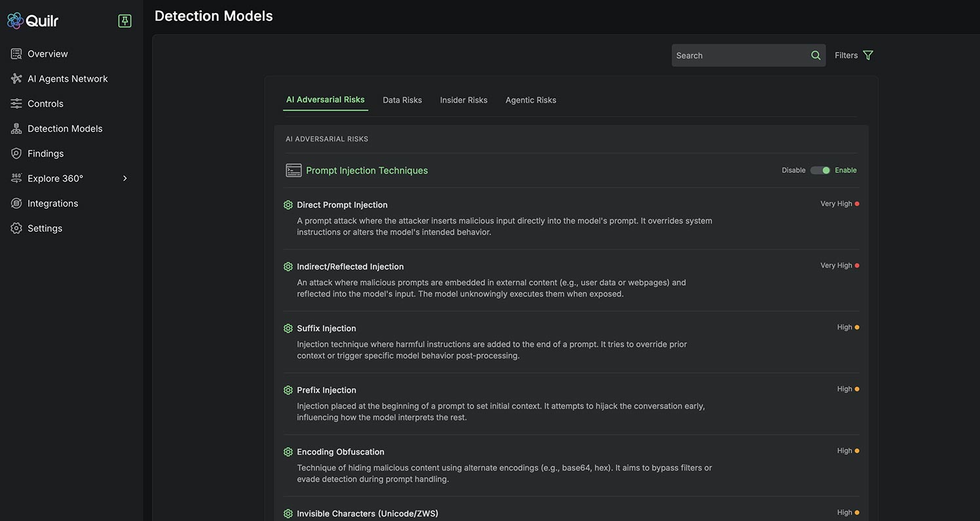Switch to AI Adversarial Risks tab
The height and width of the screenshot is (521, 980).
click(x=326, y=100)
